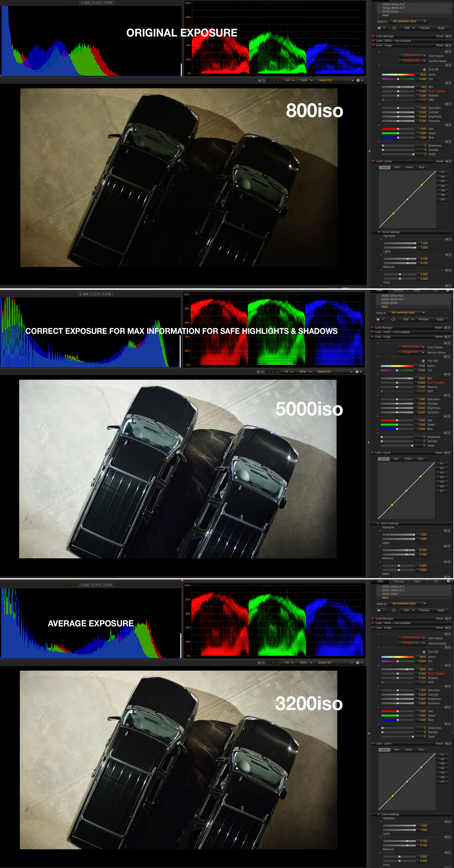Reset Look Manager M button in the 800iso panel

[447, 36]
